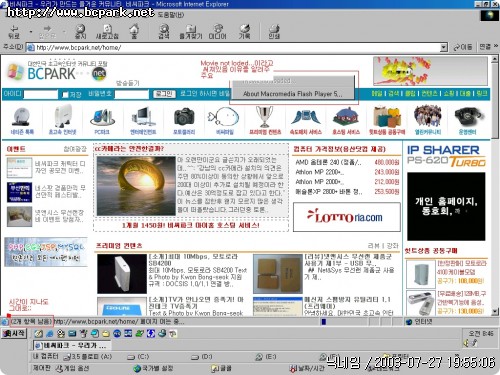Open the Media (미디어) toolbar icon

[218, 32]
